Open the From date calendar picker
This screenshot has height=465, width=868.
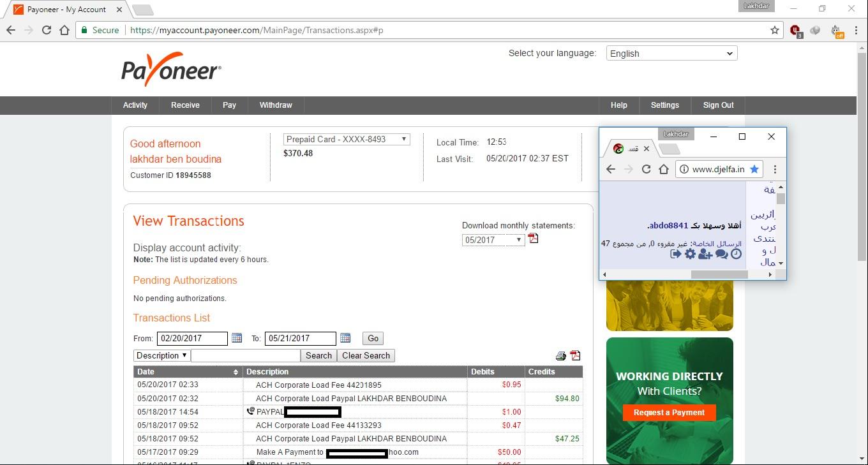click(x=237, y=337)
